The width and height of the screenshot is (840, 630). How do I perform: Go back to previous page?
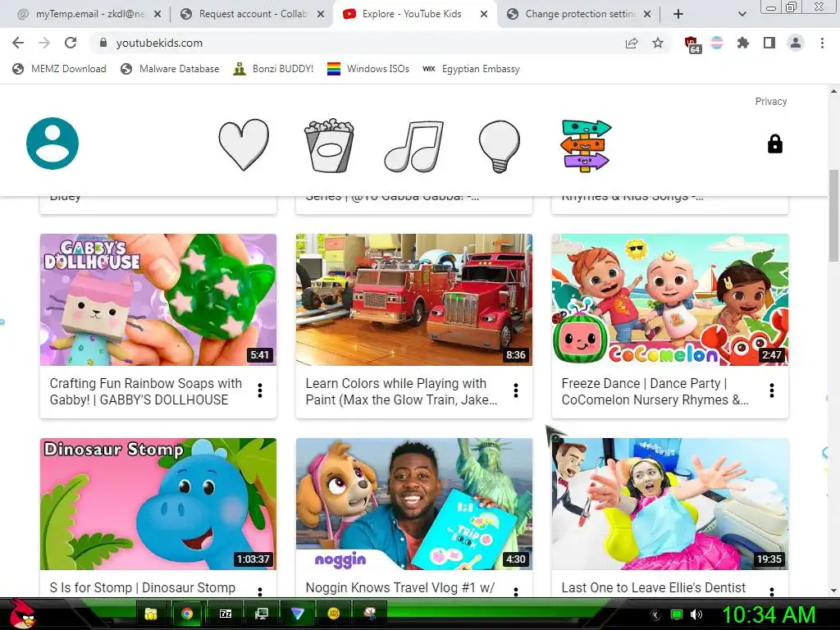pyautogui.click(x=18, y=43)
